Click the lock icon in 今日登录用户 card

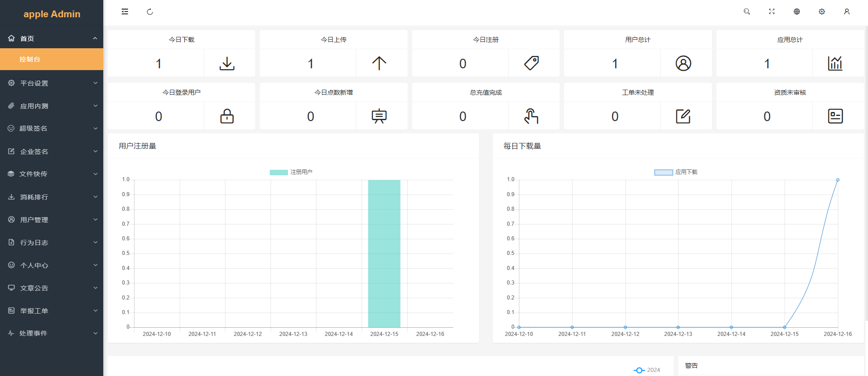227,116
